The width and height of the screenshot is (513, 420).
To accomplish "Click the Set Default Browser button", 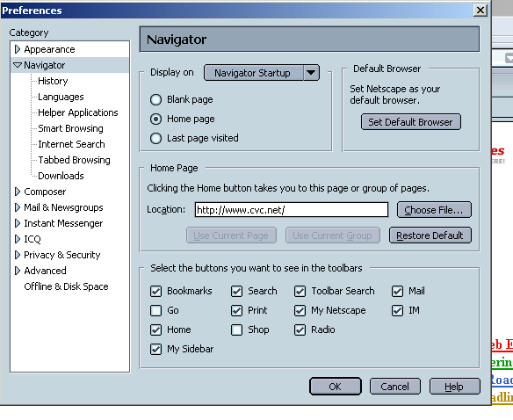I will click(411, 122).
